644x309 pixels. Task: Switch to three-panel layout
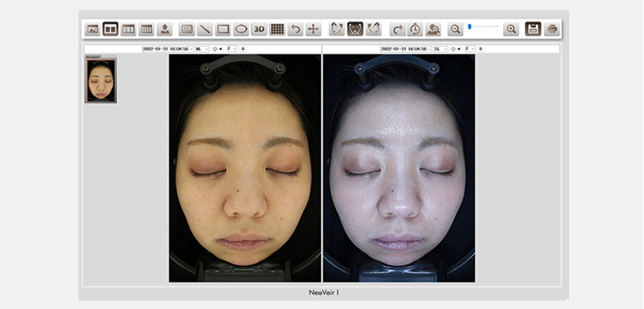128,29
